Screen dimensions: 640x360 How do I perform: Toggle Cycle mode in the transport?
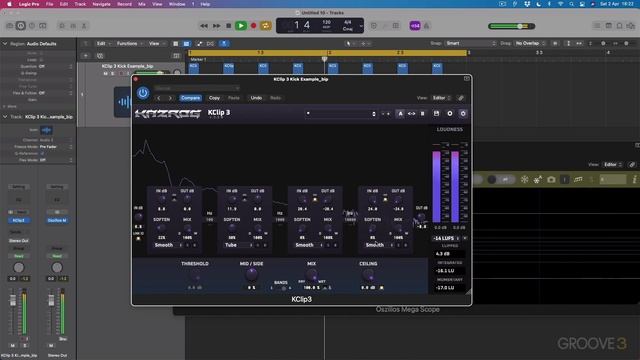click(x=266, y=26)
